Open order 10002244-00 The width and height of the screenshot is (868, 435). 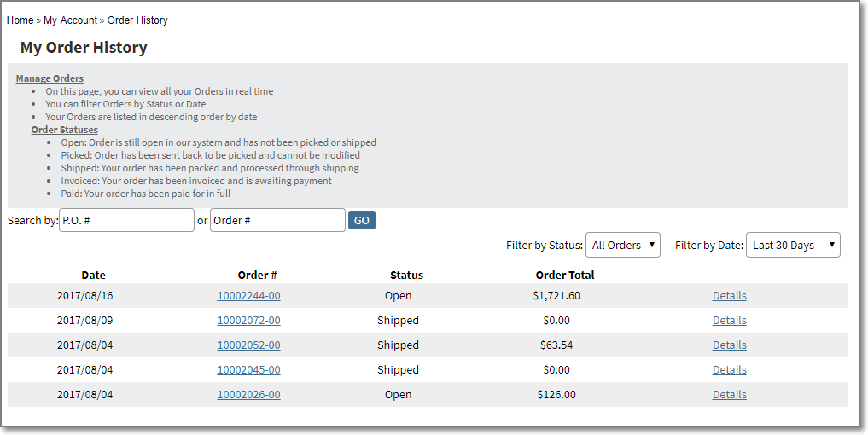click(x=248, y=295)
